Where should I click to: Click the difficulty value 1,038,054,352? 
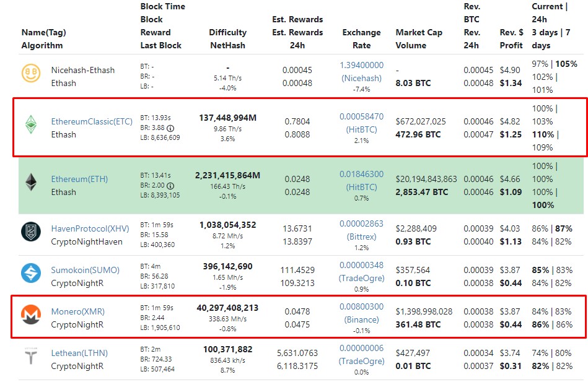tap(227, 225)
